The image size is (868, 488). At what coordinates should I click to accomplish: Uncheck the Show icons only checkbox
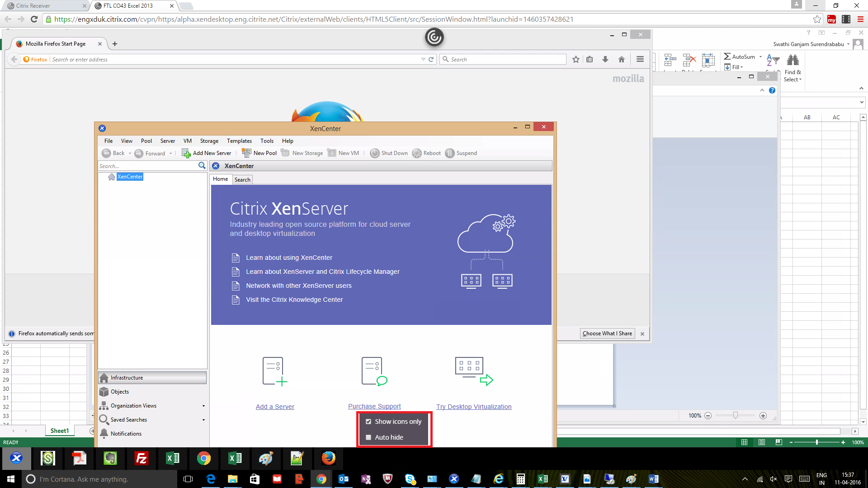[368, 422]
